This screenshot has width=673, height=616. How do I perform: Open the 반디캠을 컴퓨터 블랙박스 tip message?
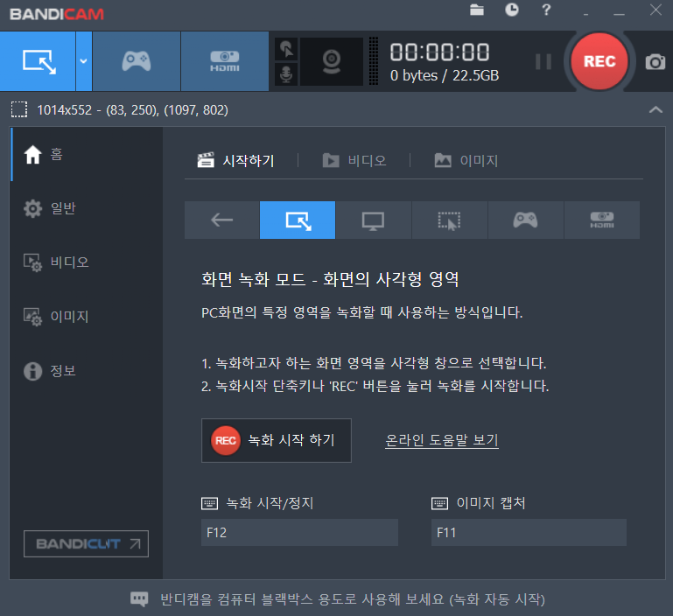point(353,599)
